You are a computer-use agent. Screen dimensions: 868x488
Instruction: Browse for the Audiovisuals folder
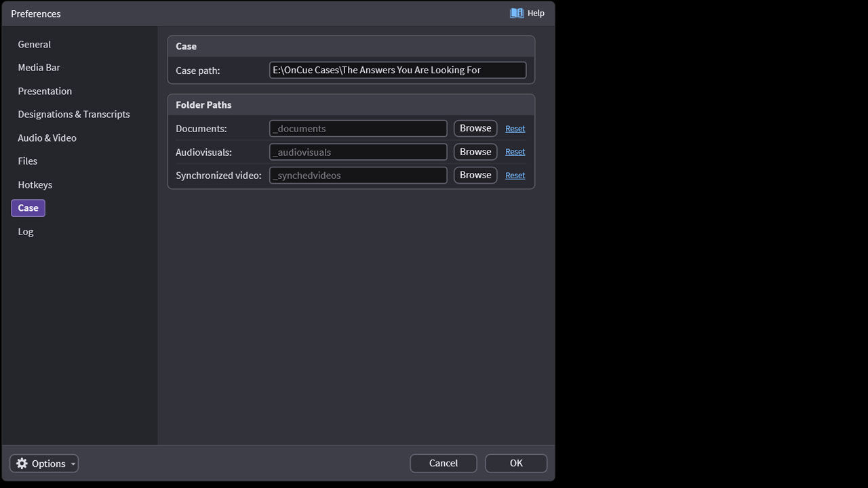[475, 152]
